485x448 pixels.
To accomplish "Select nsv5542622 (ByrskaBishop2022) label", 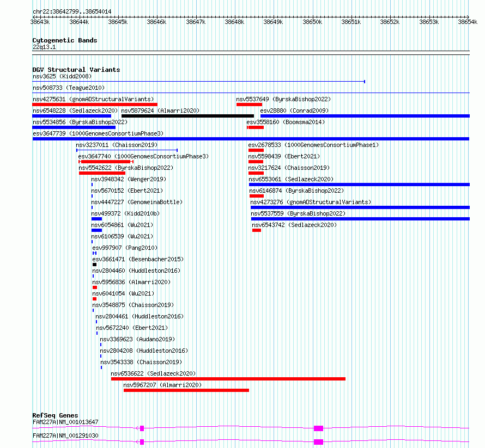I will 126,168.
